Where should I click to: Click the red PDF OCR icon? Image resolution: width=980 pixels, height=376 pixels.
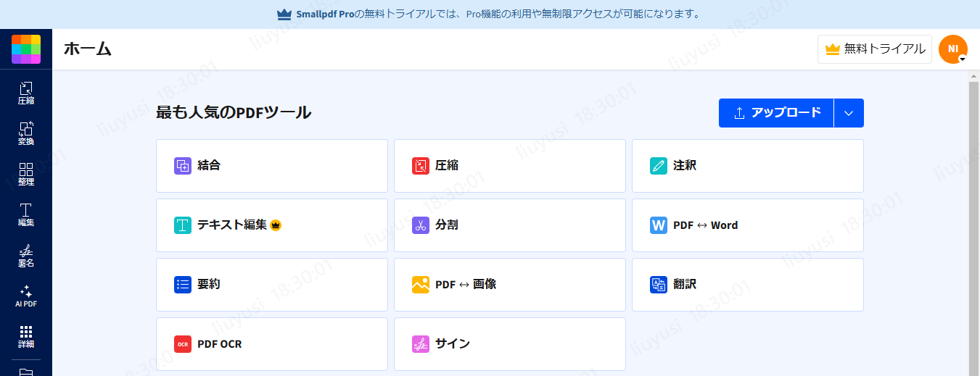[x=183, y=344]
